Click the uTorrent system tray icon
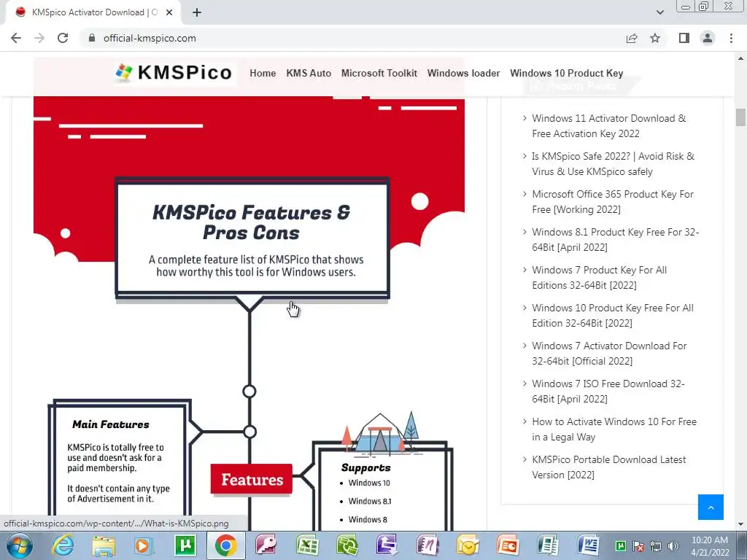 pos(621,546)
